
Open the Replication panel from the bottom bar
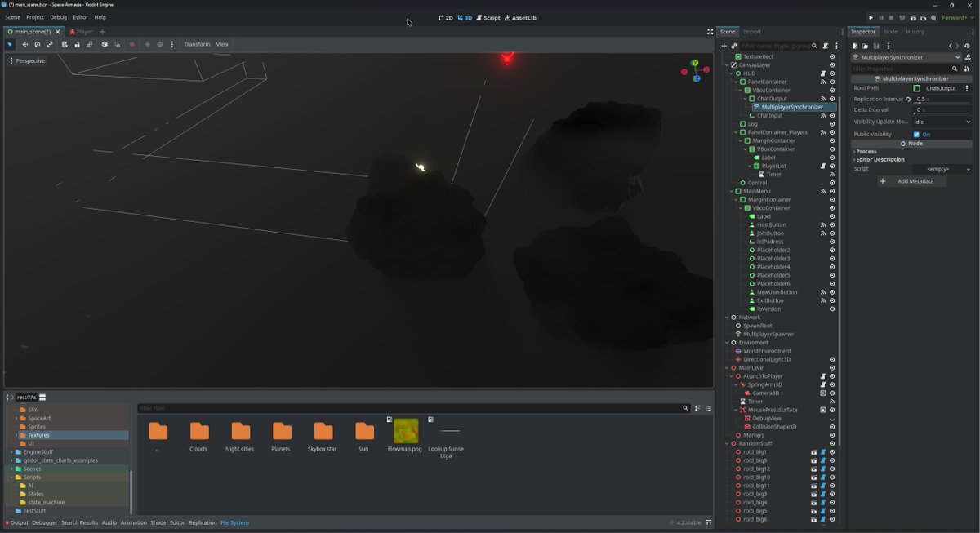pos(202,522)
